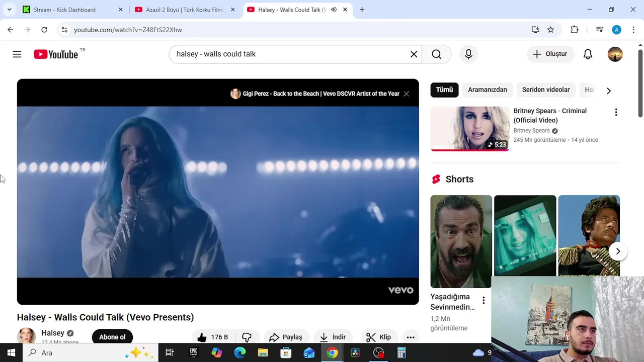Launch Epic Games from the taskbar
This screenshot has width=644, height=362.
(x=193, y=352)
